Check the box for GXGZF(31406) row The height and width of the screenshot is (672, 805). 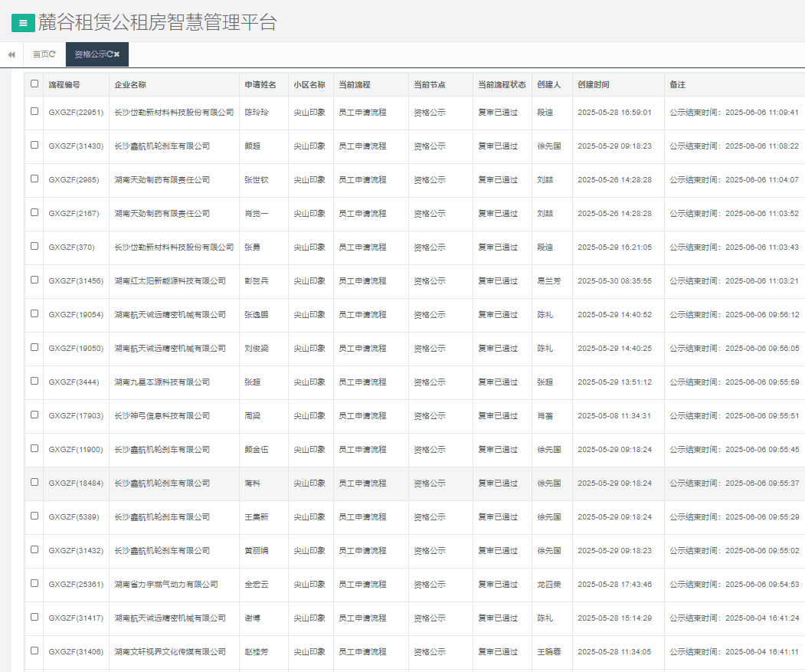(34, 651)
